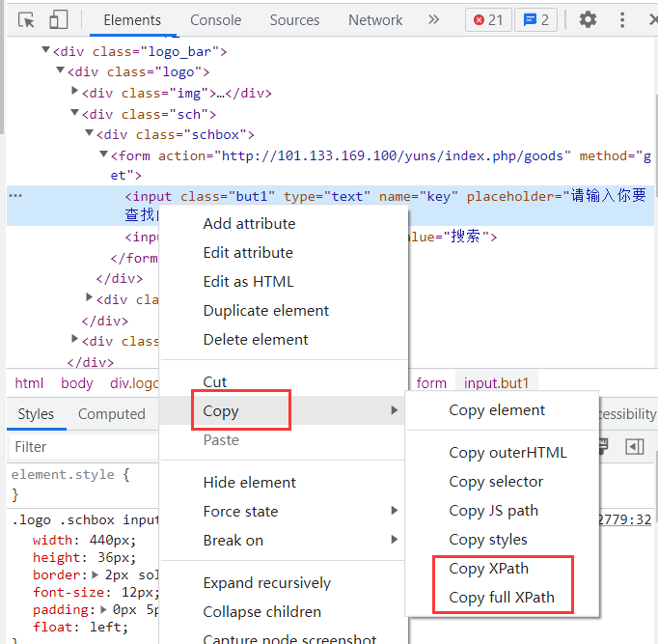Open DevTools settings gear
658x644 pixels.
588,19
